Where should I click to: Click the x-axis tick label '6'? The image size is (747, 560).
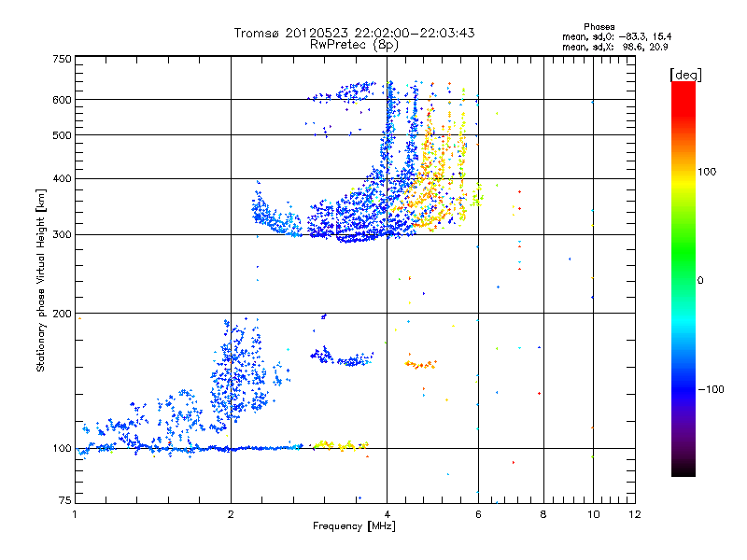click(478, 514)
